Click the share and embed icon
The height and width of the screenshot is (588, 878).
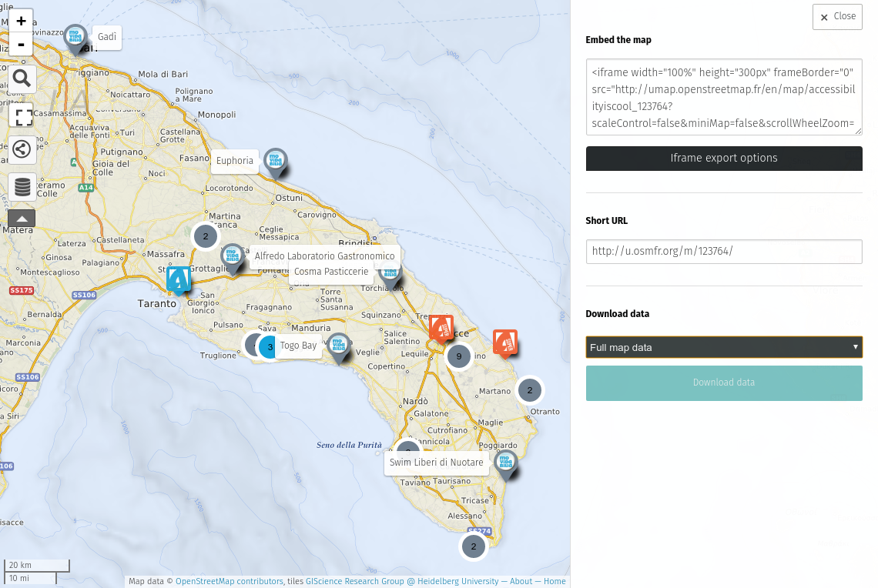pos(22,149)
